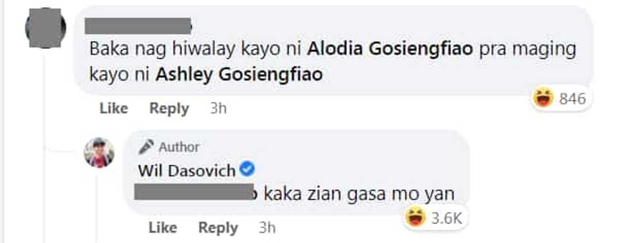644x243 pixels.
Task: Click the blue verified badge next to Wil Dasovich
Action: coord(247,169)
